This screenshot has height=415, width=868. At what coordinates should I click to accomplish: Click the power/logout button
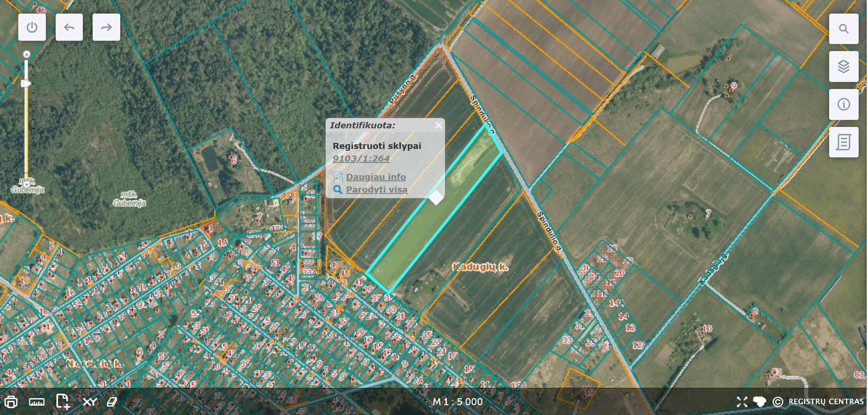point(32,27)
